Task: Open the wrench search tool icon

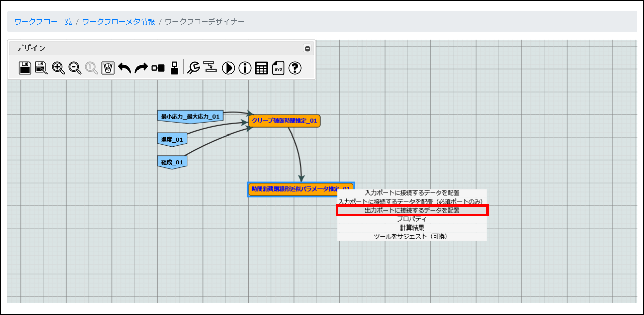Action: pyautogui.click(x=193, y=68)
